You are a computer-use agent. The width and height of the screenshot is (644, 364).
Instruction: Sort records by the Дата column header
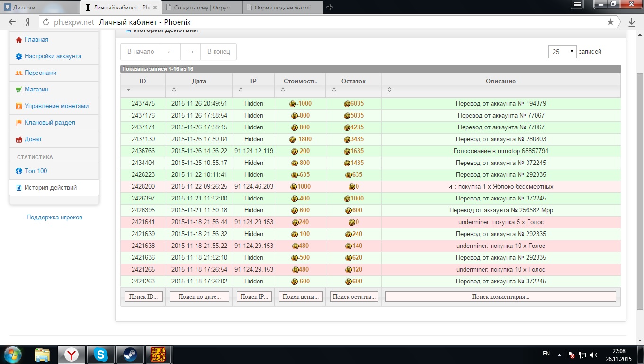click(199, 81)
